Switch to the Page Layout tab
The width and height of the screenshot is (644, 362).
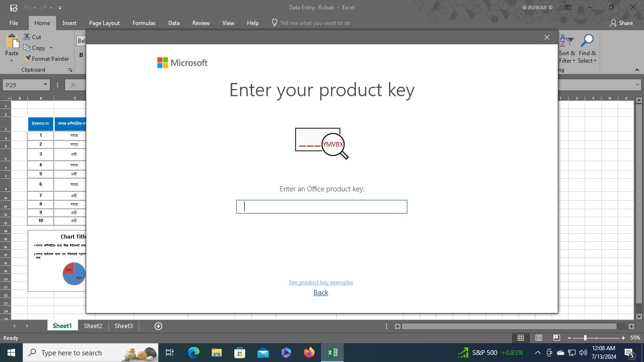pos(104,23)
